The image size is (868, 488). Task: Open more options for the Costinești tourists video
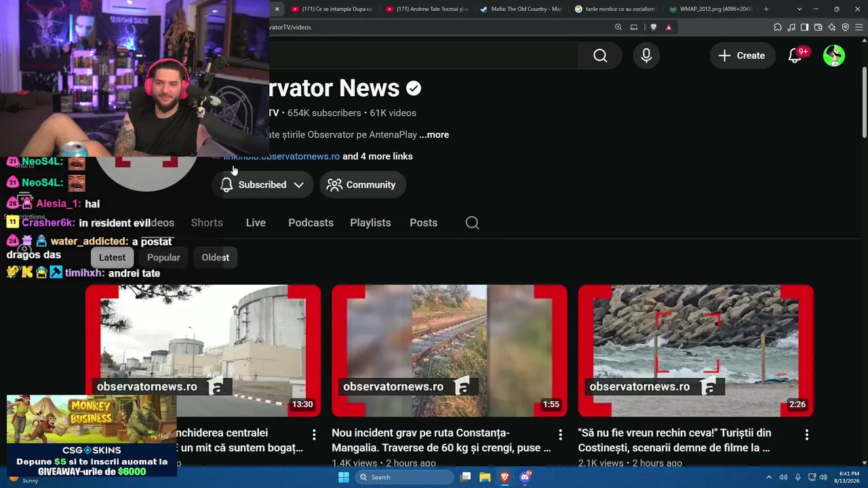point(806,434)
